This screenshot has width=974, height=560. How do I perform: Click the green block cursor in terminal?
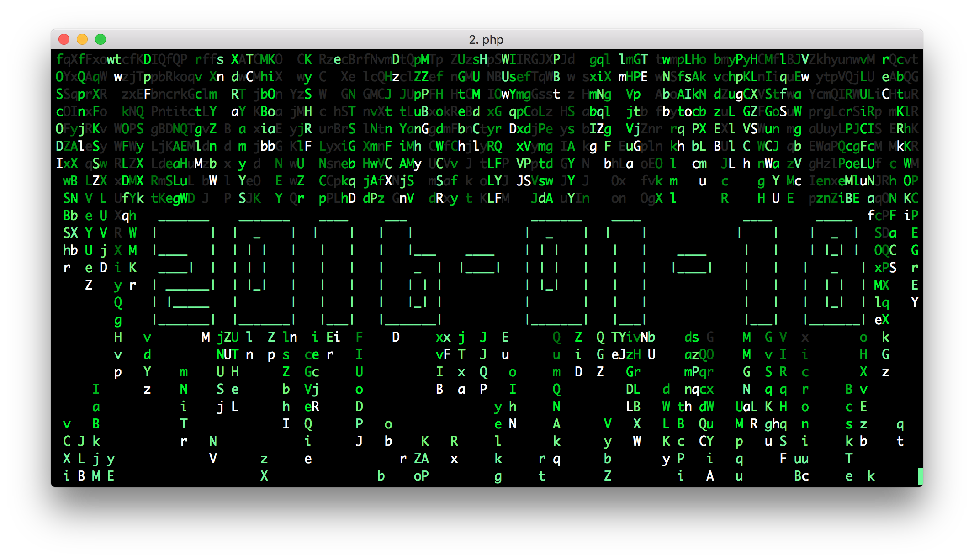(x=920, y=476)
